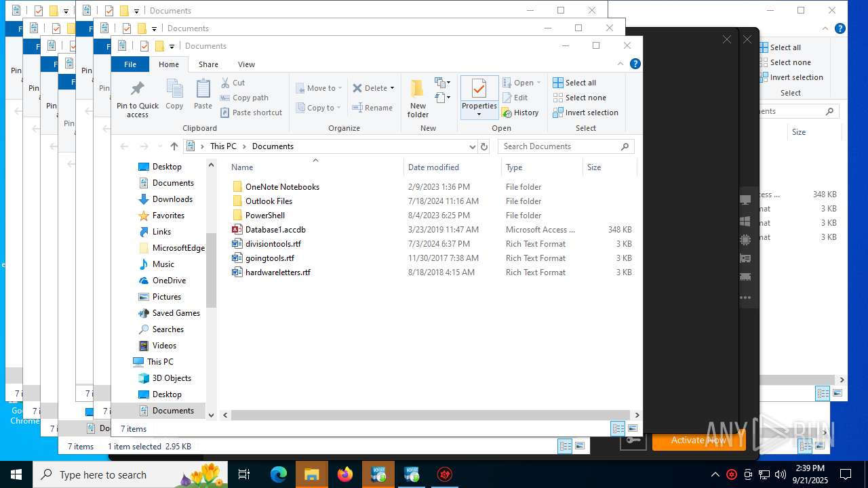The image size is (868, 488).
Task: Switch to the View ribbon tab
Action: (x=246, y=64)
